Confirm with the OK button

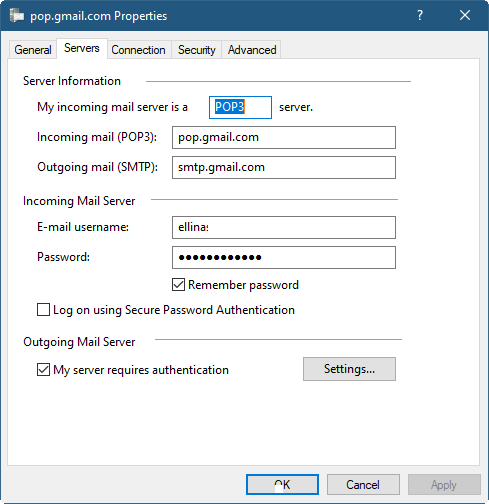[282, 485]
